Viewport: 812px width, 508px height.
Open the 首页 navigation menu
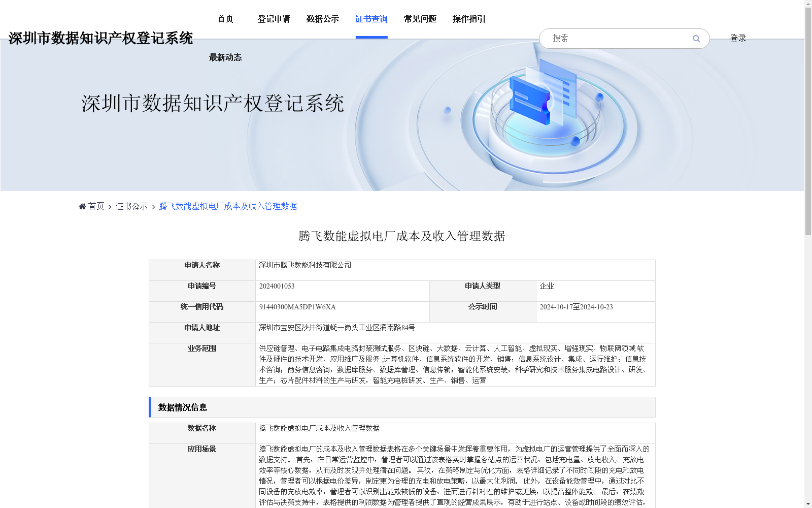coord(225,19)
